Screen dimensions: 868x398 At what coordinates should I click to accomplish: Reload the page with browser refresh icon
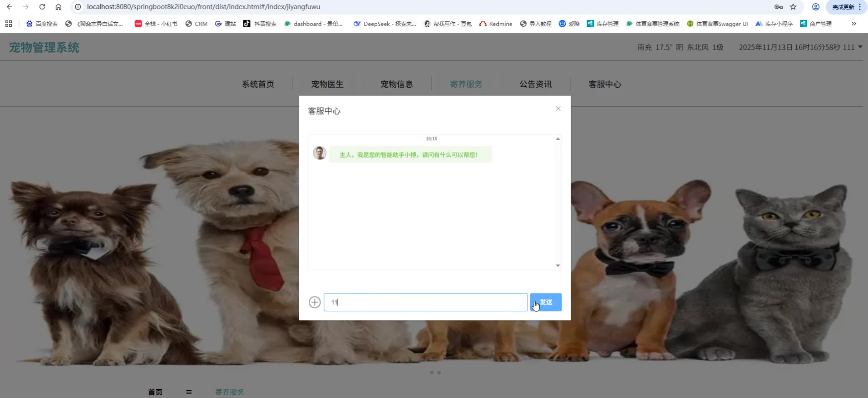[x=42, y=7]
